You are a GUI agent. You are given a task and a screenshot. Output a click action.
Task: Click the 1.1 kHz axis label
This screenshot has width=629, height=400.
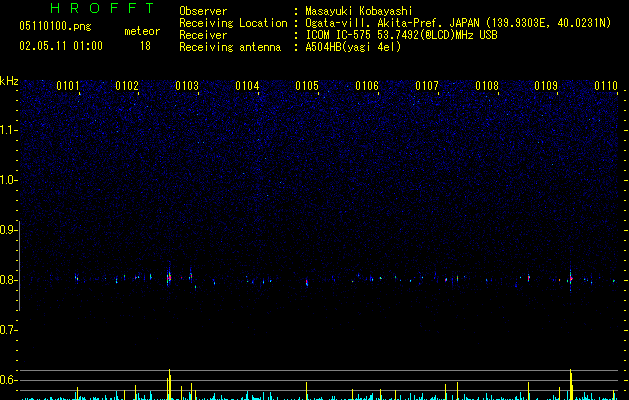(x=9, y=130)
